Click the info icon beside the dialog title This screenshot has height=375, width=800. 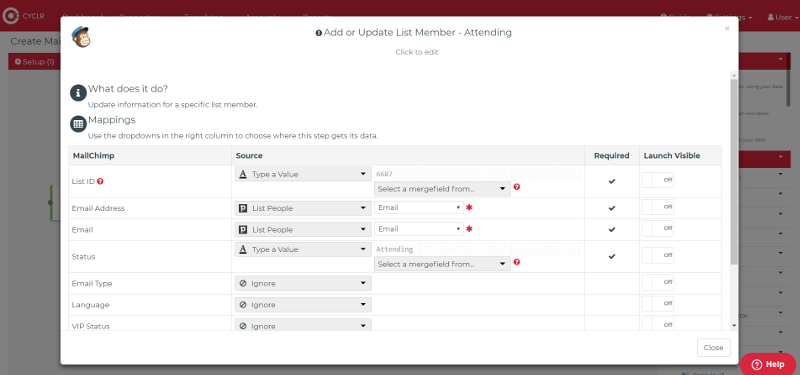tap(319, 33)
